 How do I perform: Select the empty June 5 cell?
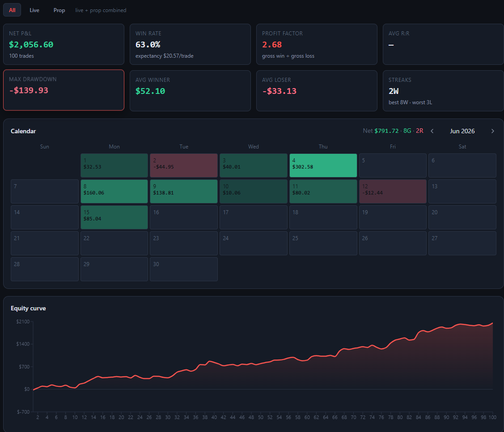pos(393,165)
